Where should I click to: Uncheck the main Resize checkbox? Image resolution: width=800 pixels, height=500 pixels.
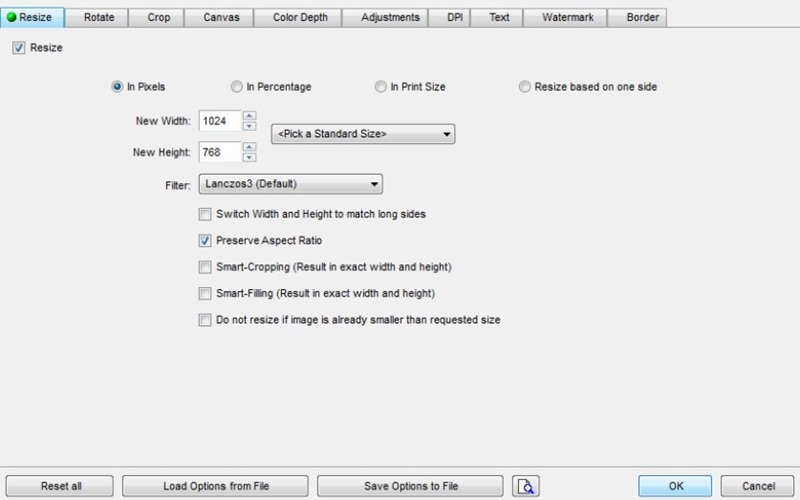click(19, 47)
